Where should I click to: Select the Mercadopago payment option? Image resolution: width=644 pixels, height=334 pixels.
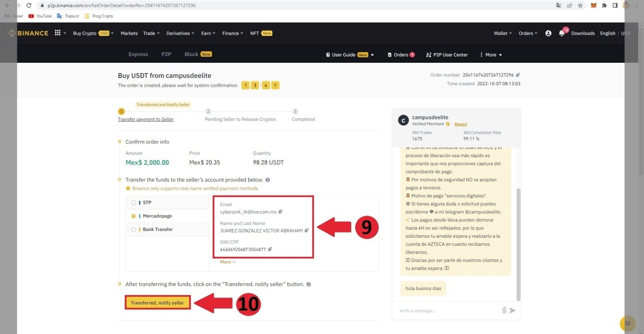point(133,216)
